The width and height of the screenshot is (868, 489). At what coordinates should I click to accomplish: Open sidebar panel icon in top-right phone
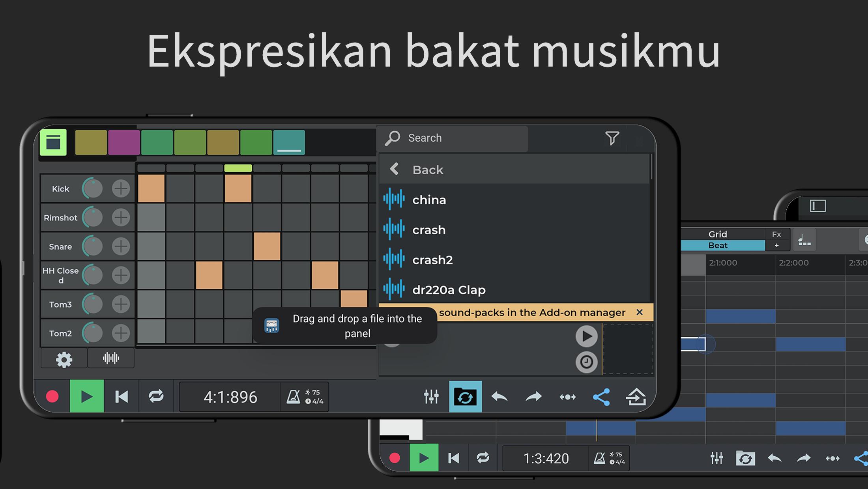[x=818, y=206]
